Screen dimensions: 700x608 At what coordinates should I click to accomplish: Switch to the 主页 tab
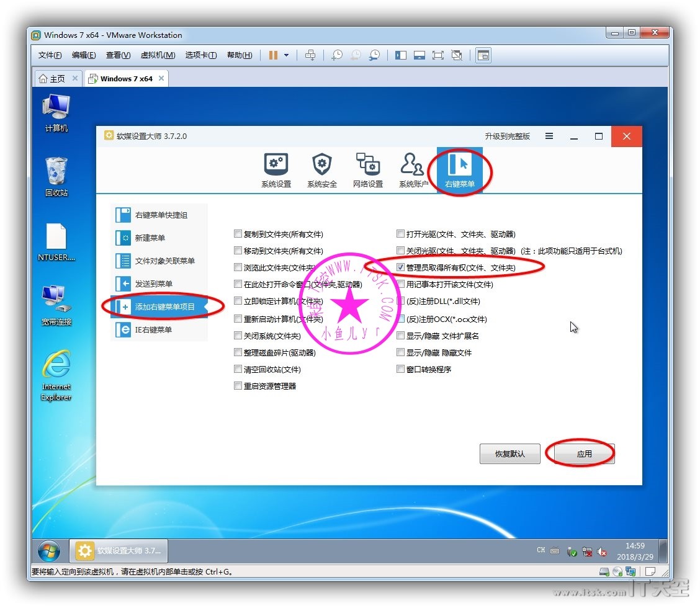53,79
